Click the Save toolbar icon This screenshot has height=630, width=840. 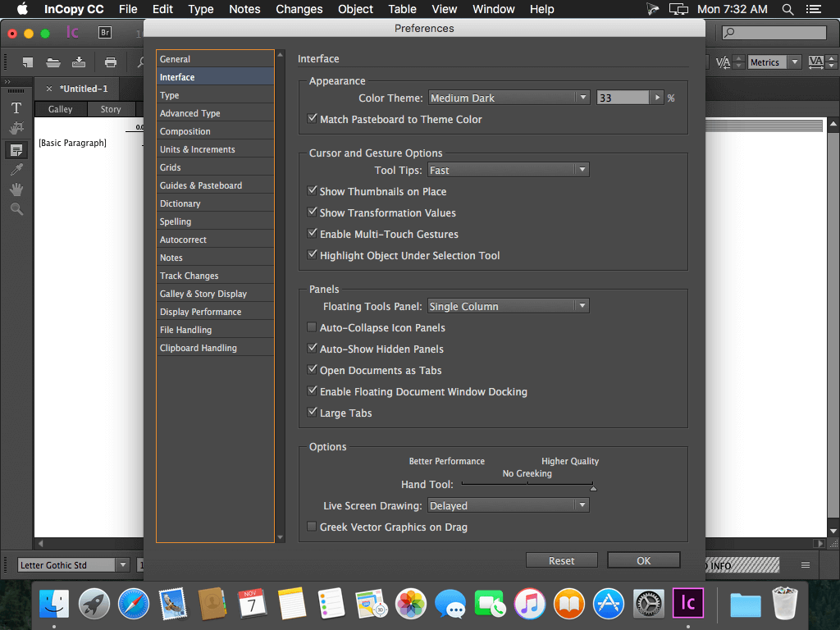coord(79,62)
